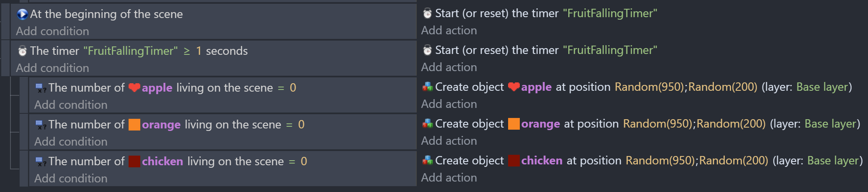This screenshot has width=868, height=192.
Task: Click the object count icon in apple condition
Action: click(40, 88)
